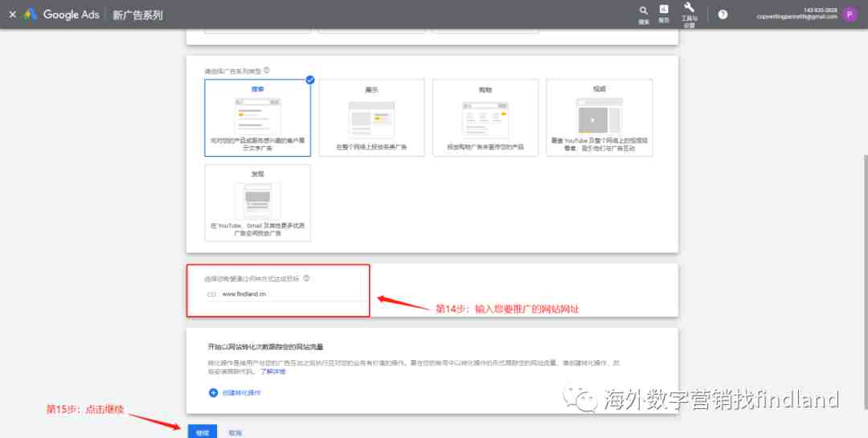Select the Shopping (购物) campaign type card
This screenshot has height=438, width=868.
click(x=485, y=117)
